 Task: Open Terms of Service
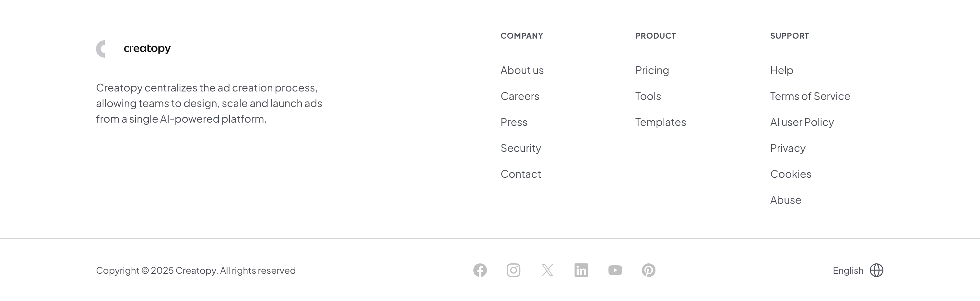[x=810, y=96]
